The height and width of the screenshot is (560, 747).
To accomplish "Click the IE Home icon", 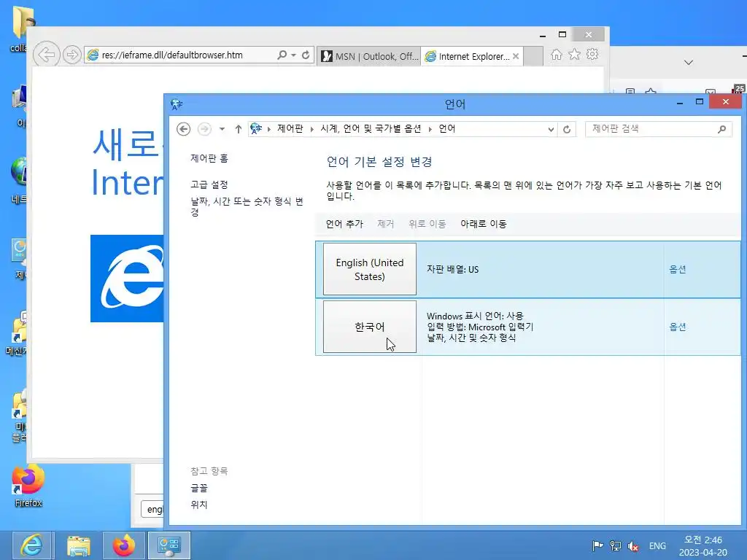I will (557, 55).
